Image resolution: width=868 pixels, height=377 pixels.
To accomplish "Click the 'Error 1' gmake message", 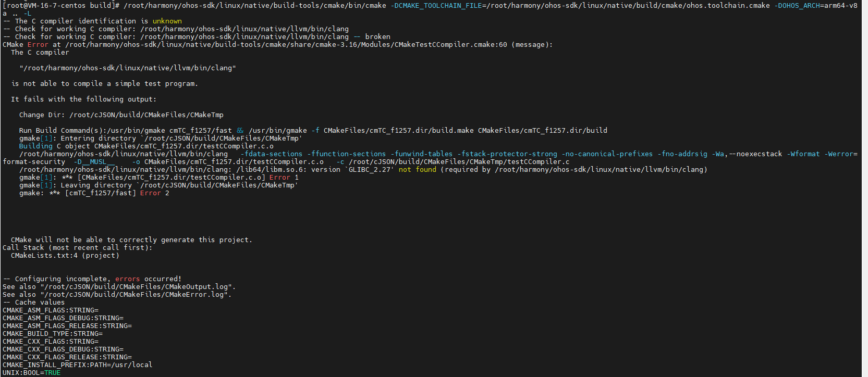I will click(x=284, y=178).
